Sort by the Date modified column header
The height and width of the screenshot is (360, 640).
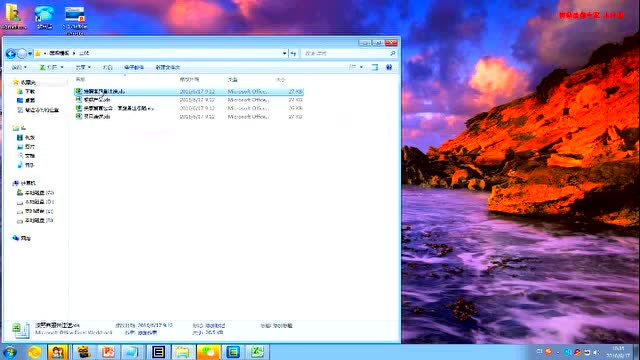189,80
